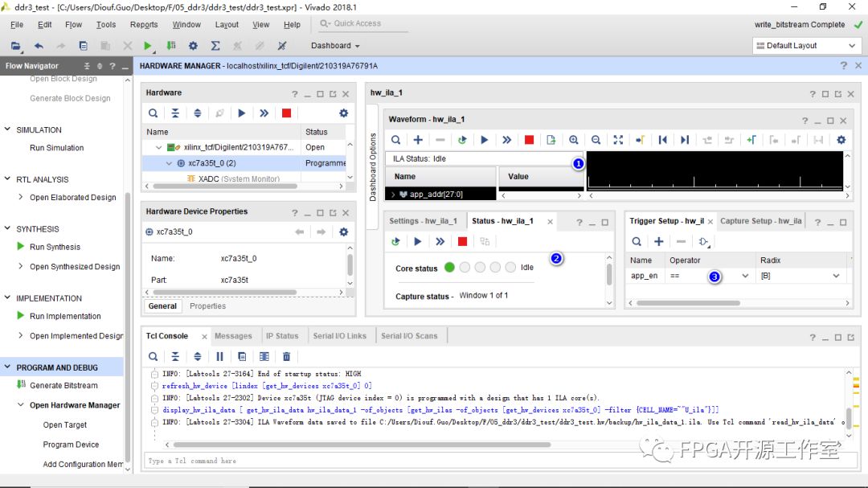Viewport: 868px width, 488px height.
Task: Click Go to Last Time icon in Waveform toolbar
Action: click(685, 140)
